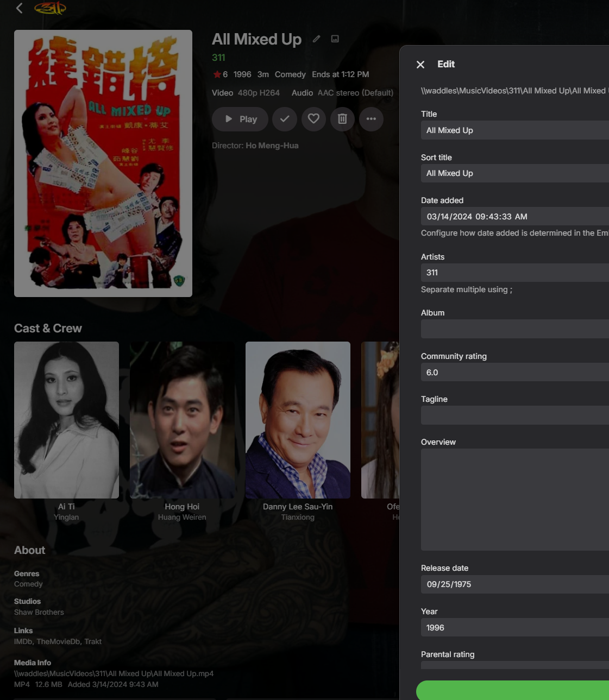Select the Ai Ti cast thumbnail

66,420
